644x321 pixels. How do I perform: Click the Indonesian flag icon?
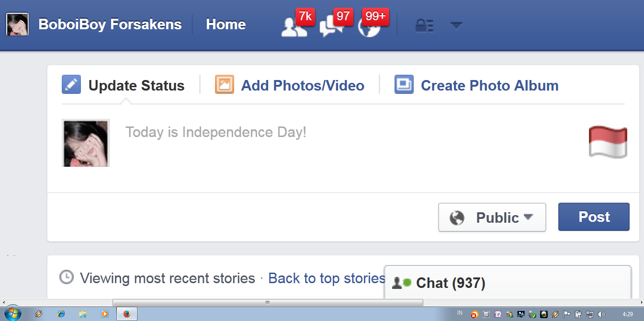click(608, 142)
